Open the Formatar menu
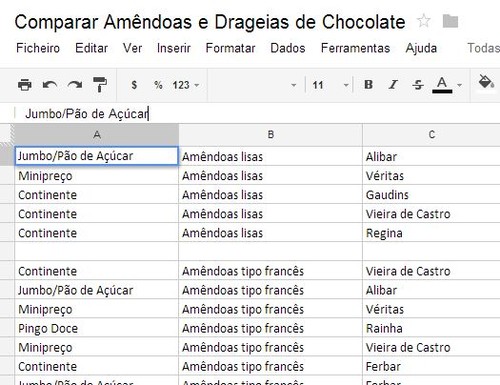The height and width of the screenshot is (385, 500). pyautogui.click(x=230, y=48)
